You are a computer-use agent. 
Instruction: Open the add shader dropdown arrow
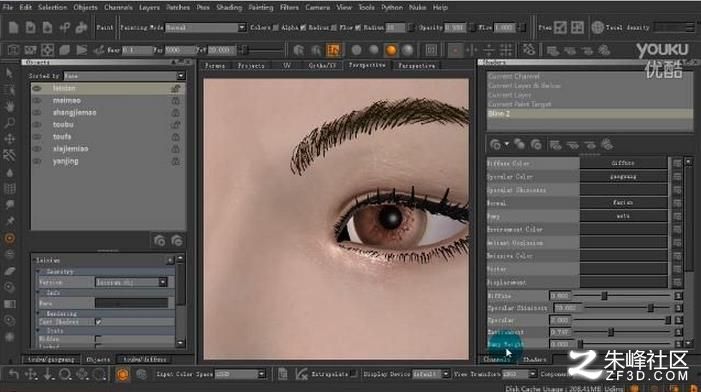[x=507, y=144]
